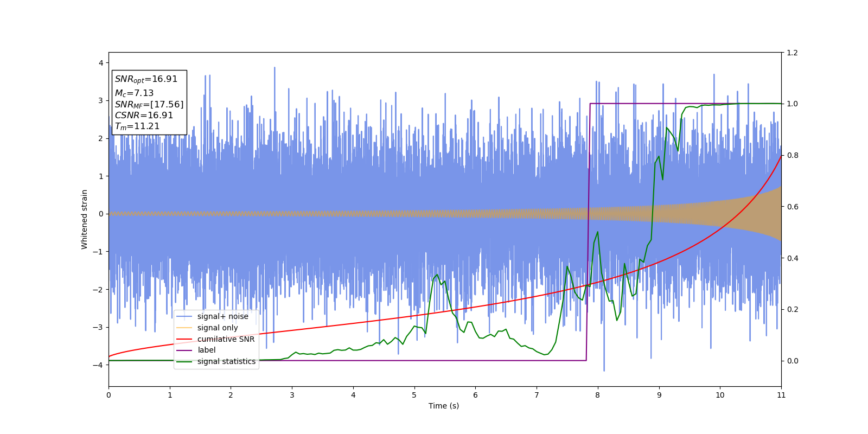Select the 0.2 tick label on the secondary axis
This screenshot has width=868, height=434.
click(x=792, y=309)
